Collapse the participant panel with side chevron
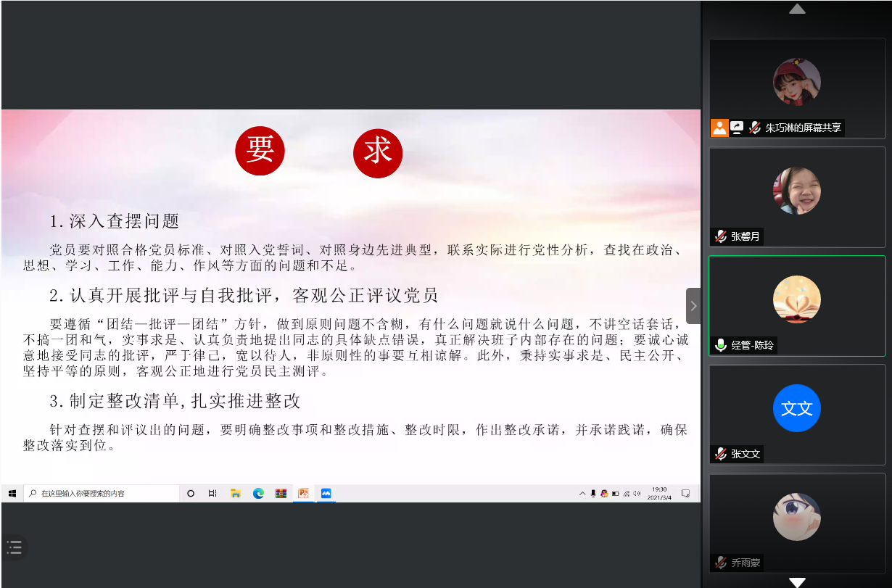The width and height of the screenshot is (892, 588). point(693,305)
